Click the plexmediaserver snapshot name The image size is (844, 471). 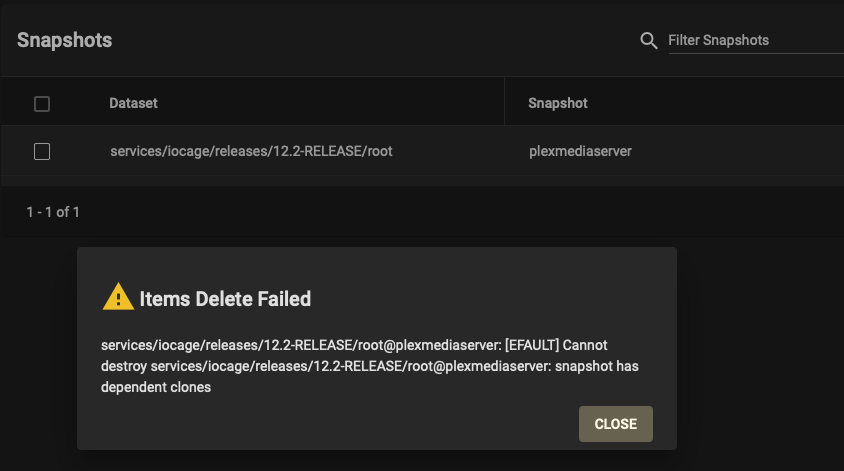(580, 151)
